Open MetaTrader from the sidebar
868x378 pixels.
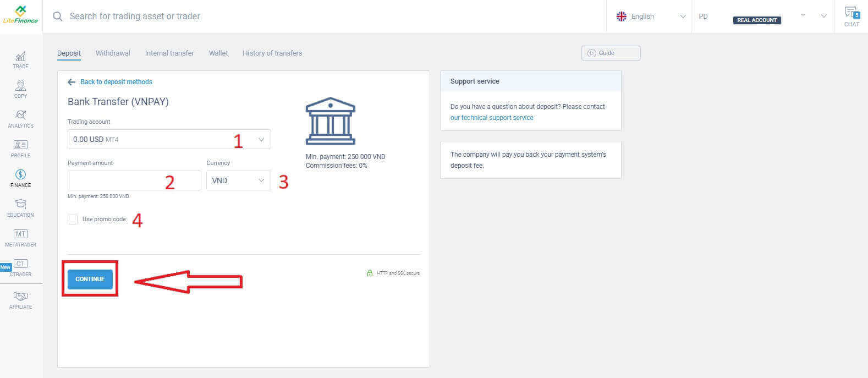[x=20, y=237]
